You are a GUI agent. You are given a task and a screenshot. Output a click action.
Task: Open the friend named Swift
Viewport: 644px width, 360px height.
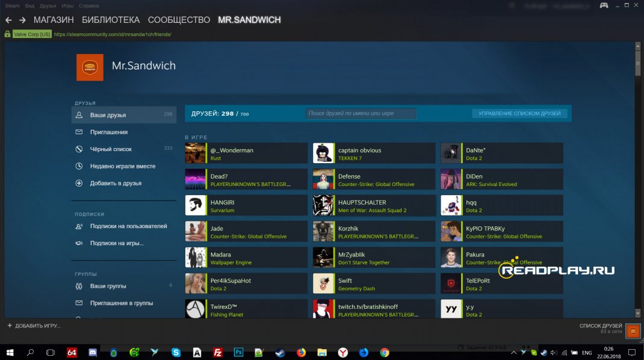374,284
